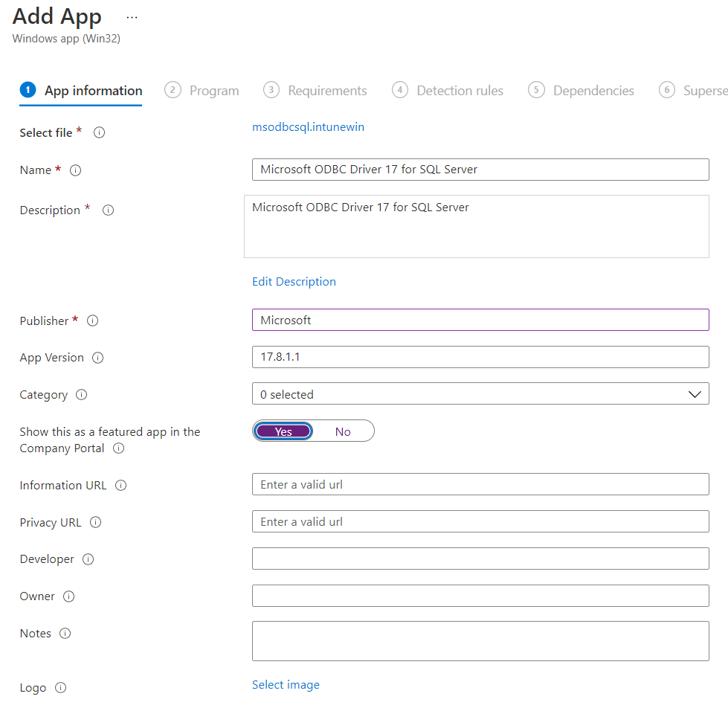Click the info icon next to Logo
This screenshot has height=708, width=728.
(x=60, y=688)
